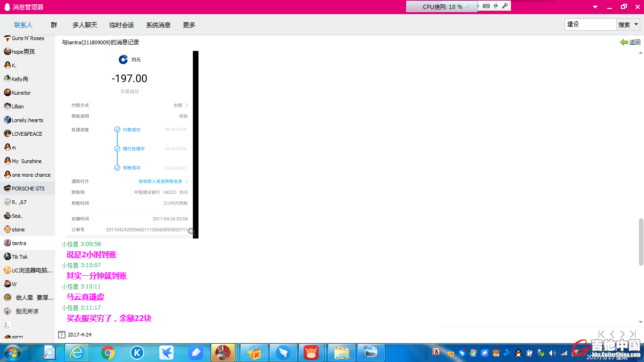
Task: Click the toggle icon beside the keyboard icon
Action: point(495,6)
